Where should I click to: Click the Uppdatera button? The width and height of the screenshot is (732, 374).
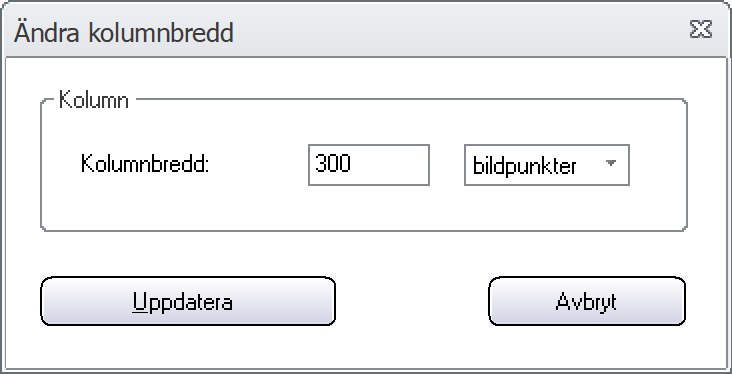pyautogui.click(x=188, y=301)
